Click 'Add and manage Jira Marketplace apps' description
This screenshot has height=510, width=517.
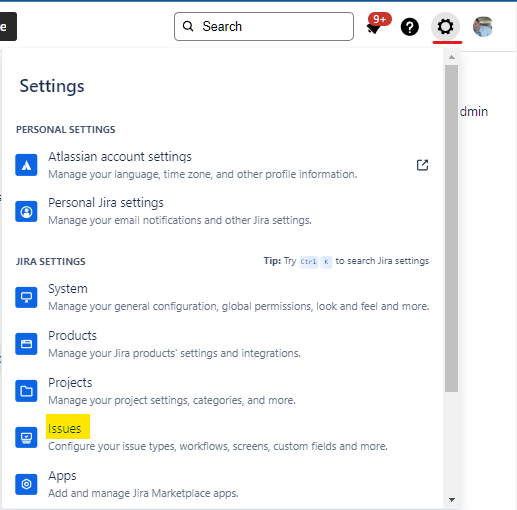pos(143,493)
